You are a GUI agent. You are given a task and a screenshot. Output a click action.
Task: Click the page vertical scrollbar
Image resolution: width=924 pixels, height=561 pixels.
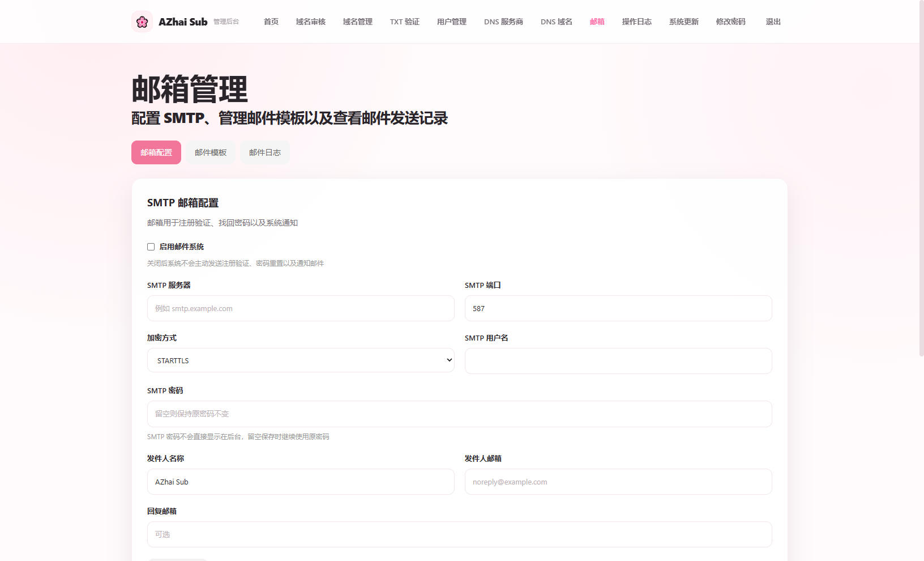(921, 178)
